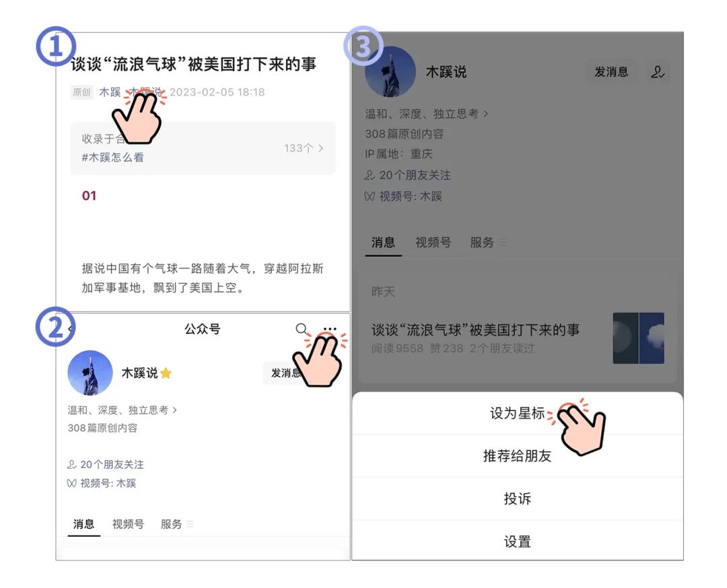Tap the yellow star beside 木蹊说
Screen dimensions: 727x588
[166, 373]
